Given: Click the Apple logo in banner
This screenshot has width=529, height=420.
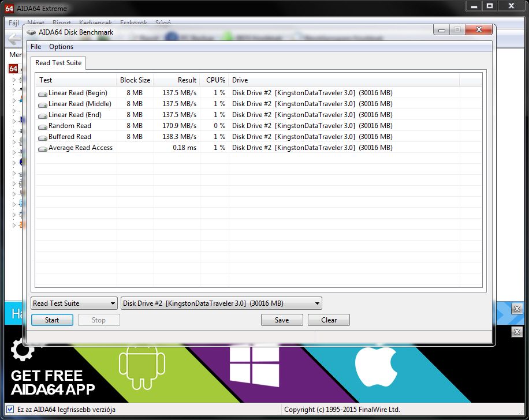Looking at the screenshot, I should pyautogui.click(x=376, y=367).
